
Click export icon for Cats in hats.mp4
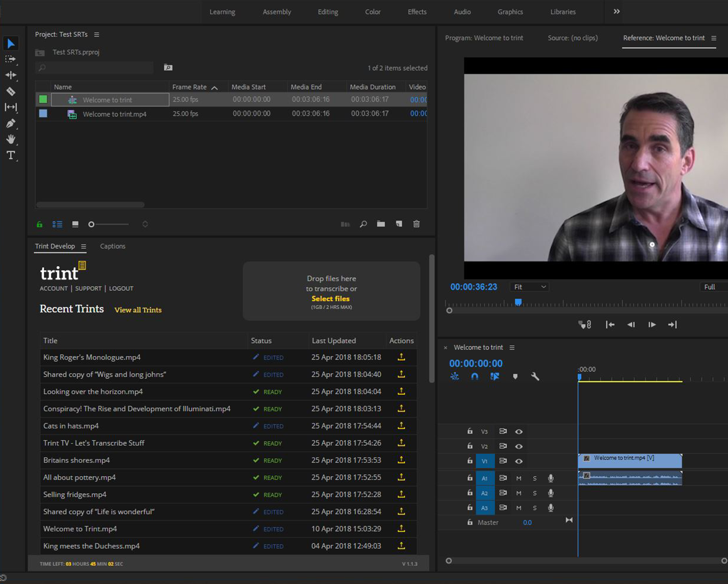401,426
